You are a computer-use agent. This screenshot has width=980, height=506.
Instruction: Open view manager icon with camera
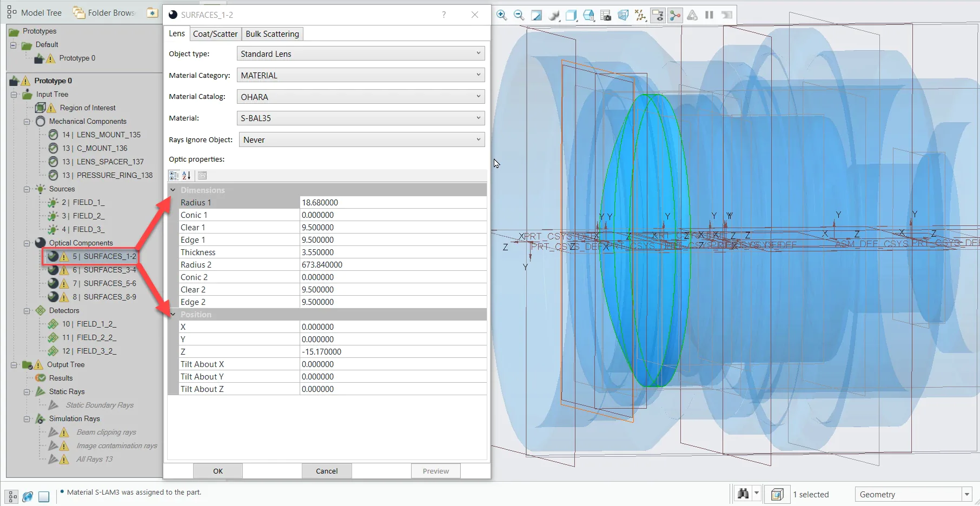[x=606, y=15]
